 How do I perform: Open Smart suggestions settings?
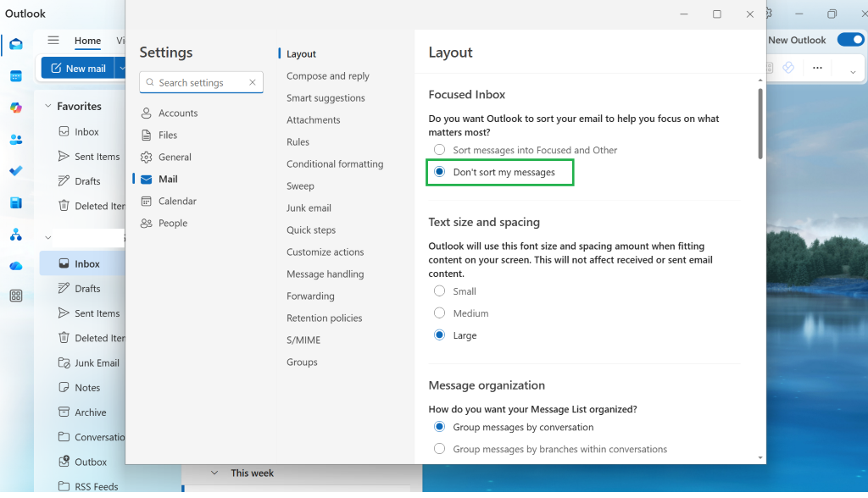[325, 98]
